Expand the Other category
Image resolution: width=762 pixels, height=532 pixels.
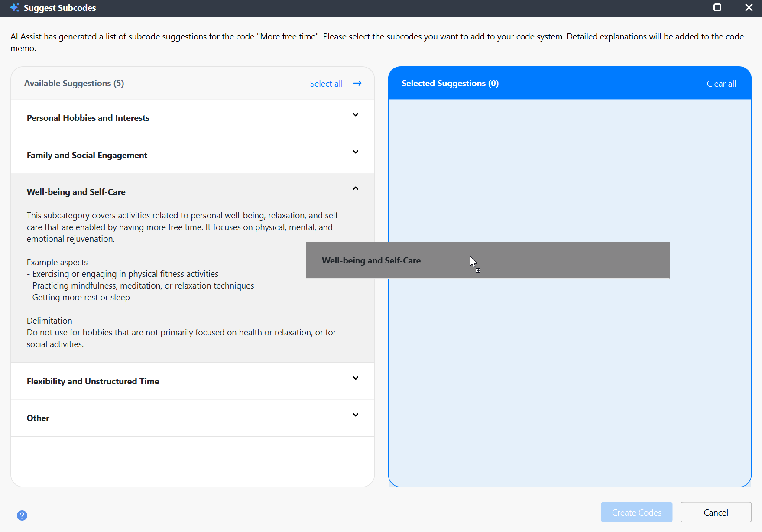click(355, 415)
